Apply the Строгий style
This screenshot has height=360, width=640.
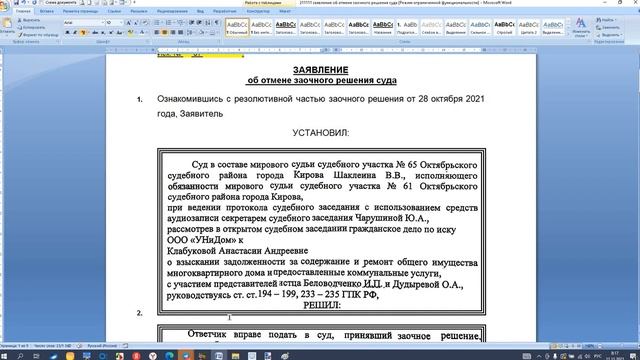coord(504,27)
